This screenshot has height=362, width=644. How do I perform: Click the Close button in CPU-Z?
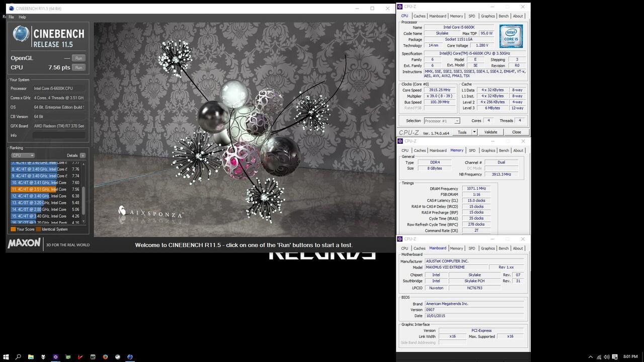pos(516,132)
